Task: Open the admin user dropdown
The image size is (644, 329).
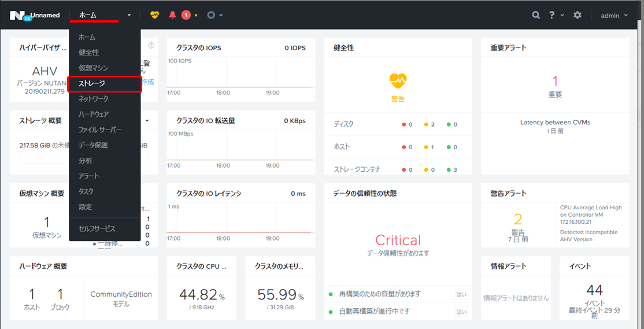Action: tap(615, 15)
